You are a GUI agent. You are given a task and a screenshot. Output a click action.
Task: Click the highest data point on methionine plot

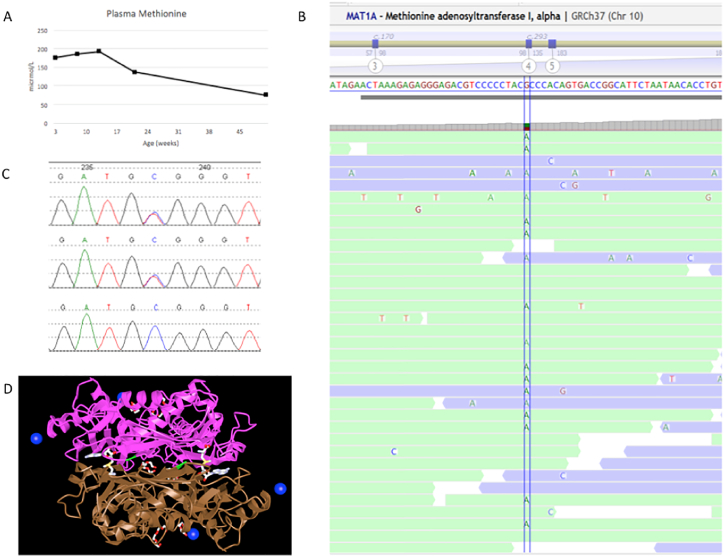click(x=98, y=51)
